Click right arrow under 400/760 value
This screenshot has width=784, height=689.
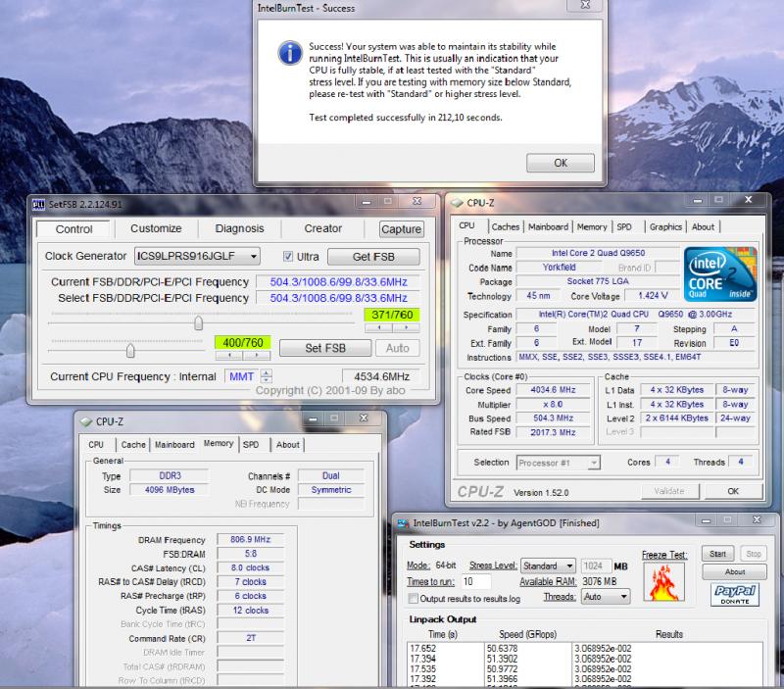[x=257, y=355]
